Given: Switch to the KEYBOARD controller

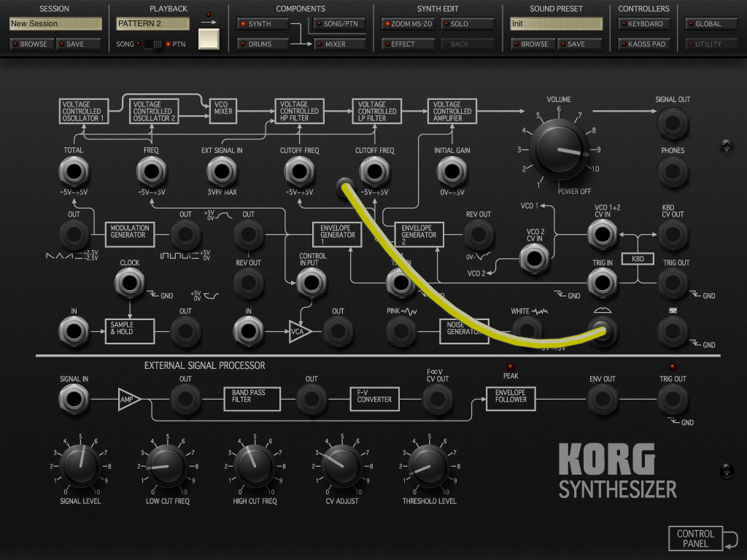Looking at the screenshot, I should pos(643,24).
